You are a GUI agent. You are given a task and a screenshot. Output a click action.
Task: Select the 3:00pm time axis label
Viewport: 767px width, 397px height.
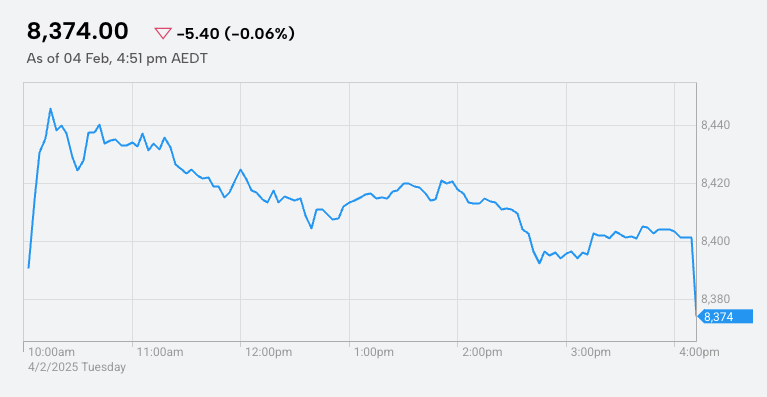coord(591,352)
